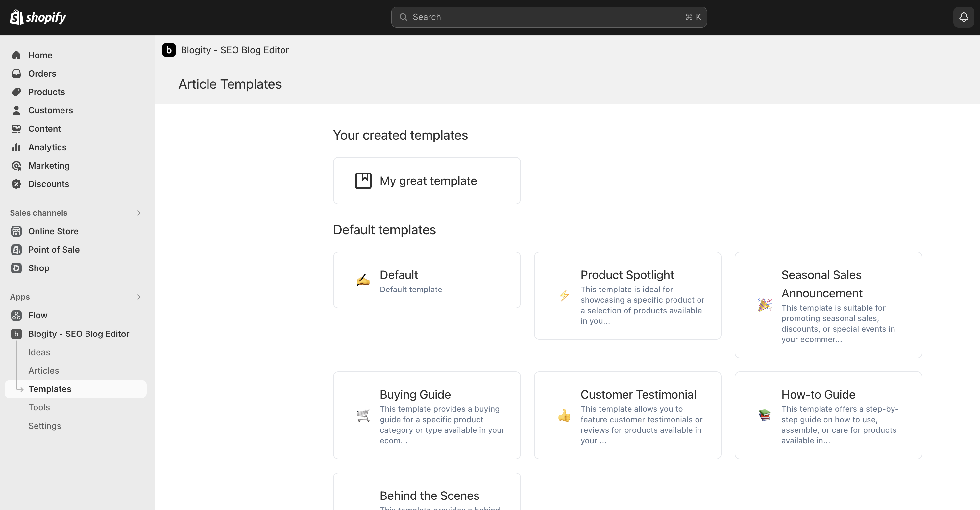This screenshot has height=510, width=980.
Task: Click the lightning bolt Product Spotlight icon
Action: pyautogui.click(x=564, y=295)
